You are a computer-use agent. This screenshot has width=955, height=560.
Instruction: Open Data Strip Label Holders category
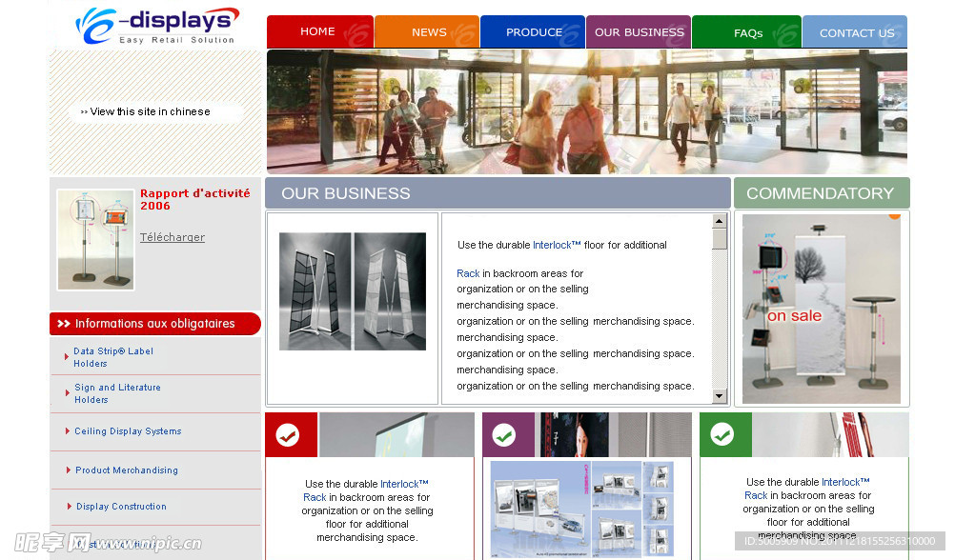(x=113, y=357)
